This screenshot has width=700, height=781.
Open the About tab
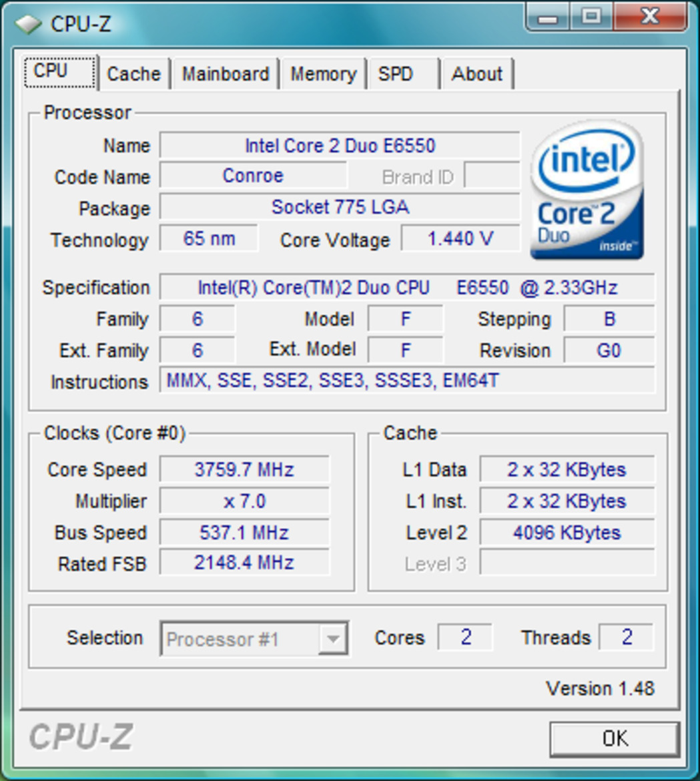477,74
